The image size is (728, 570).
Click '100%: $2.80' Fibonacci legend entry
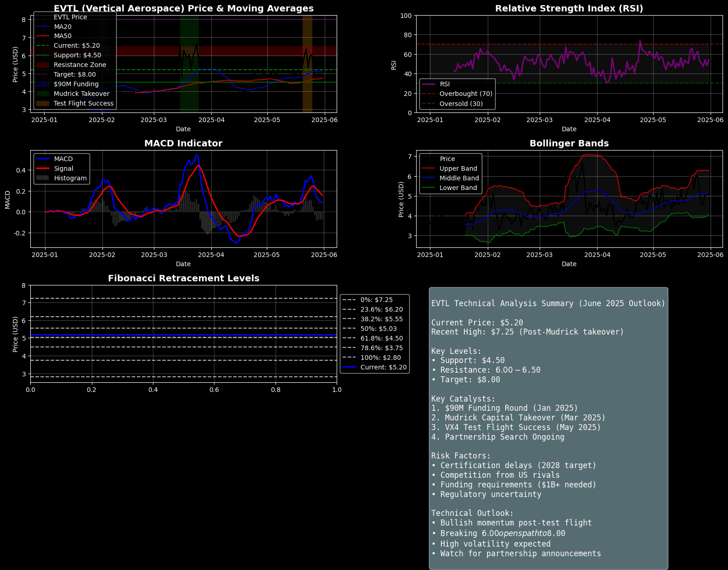pyautogui.click(x=372, y=358)
